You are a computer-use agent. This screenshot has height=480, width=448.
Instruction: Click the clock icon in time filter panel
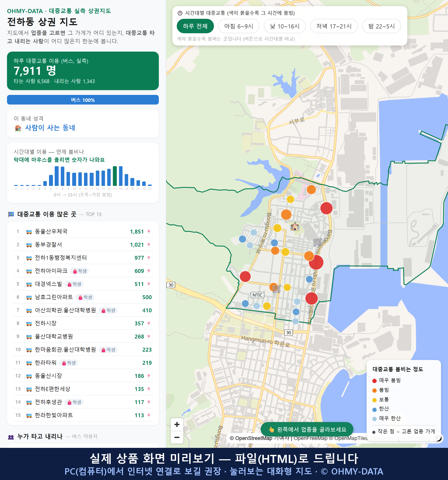point(180,13)
